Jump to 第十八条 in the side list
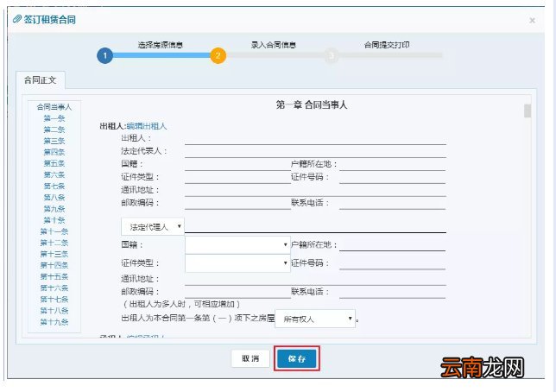Image resolution: width=556 pixels, height=392 pixels. tap(54, 311)
